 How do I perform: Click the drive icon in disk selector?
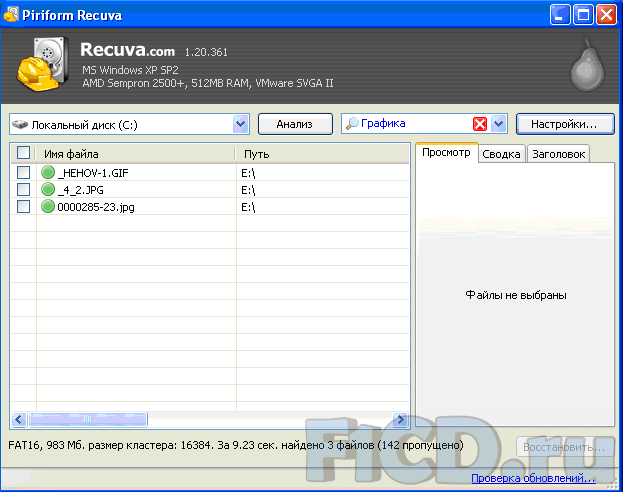(x=20, y=125)
